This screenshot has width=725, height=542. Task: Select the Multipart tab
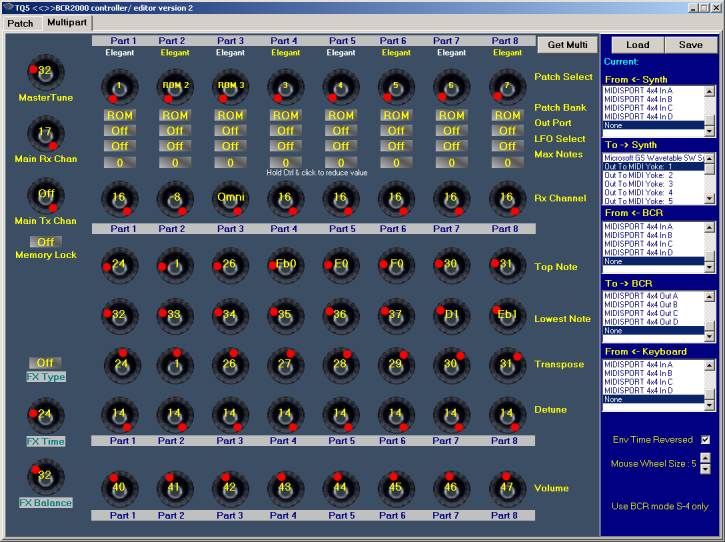point(67,22)
